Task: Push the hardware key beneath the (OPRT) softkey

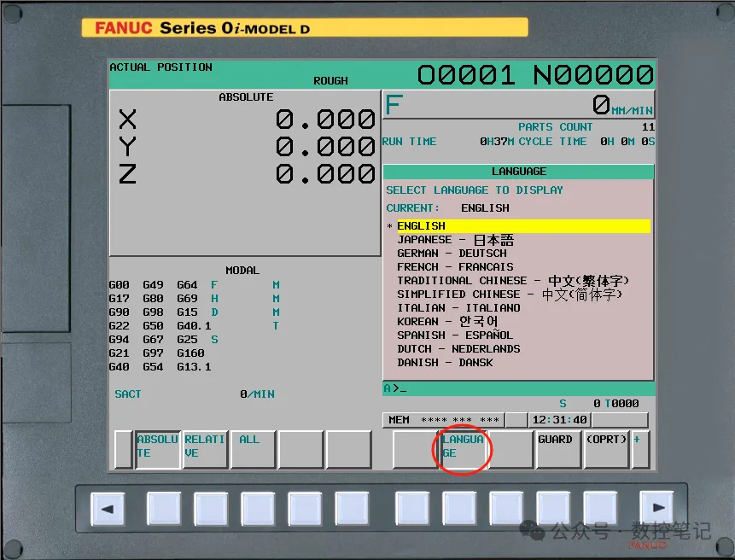Action: 600,508
